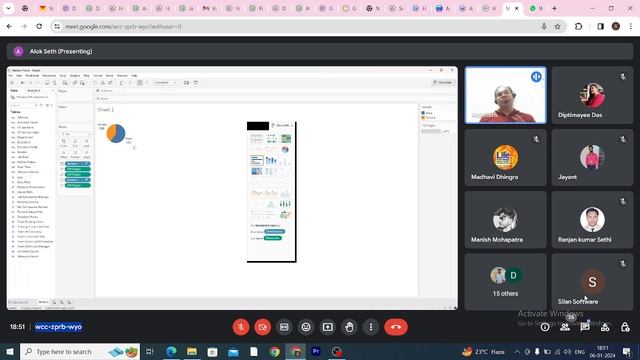The image size is (640, 360).
Task: Click the site information icon in address bar
Action: point(57,27)
